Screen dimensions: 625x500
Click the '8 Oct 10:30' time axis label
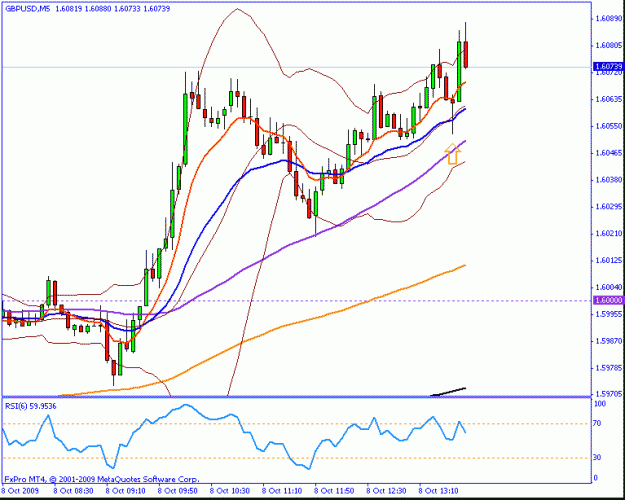(230, 491)
